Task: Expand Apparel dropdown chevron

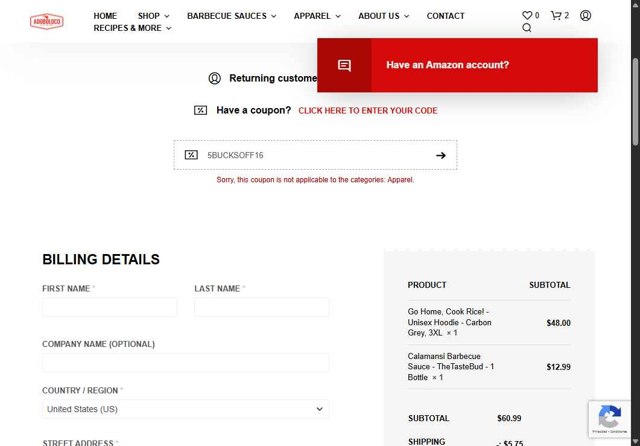Action: 338,16
